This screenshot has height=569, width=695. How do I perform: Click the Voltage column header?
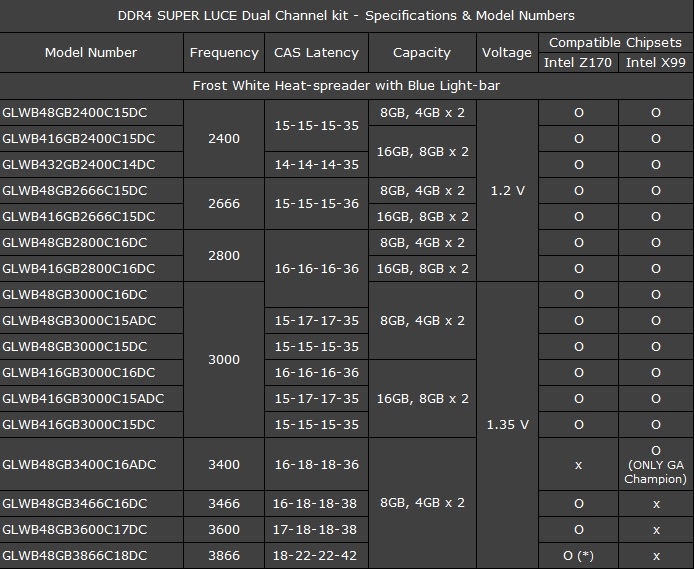click(507, 52)
